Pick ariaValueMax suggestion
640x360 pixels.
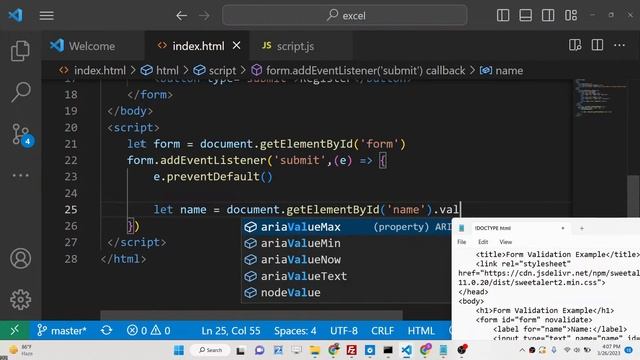(x=347, y=227)
